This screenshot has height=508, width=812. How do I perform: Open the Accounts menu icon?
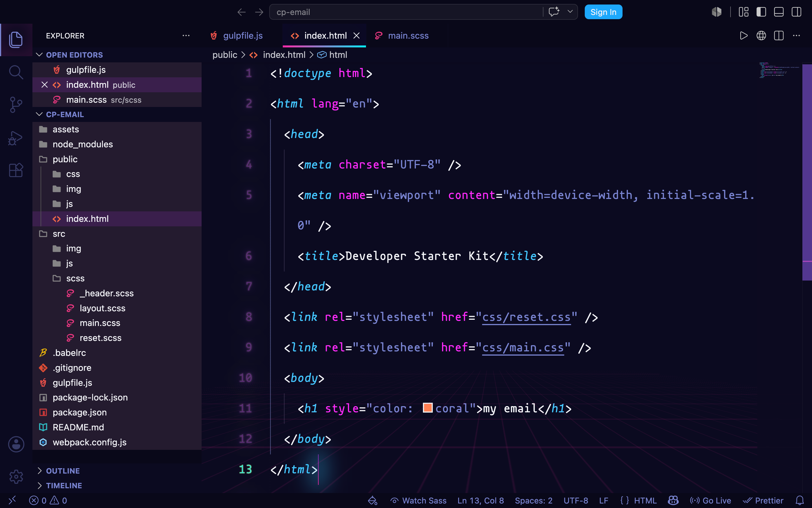pos(16,444)
